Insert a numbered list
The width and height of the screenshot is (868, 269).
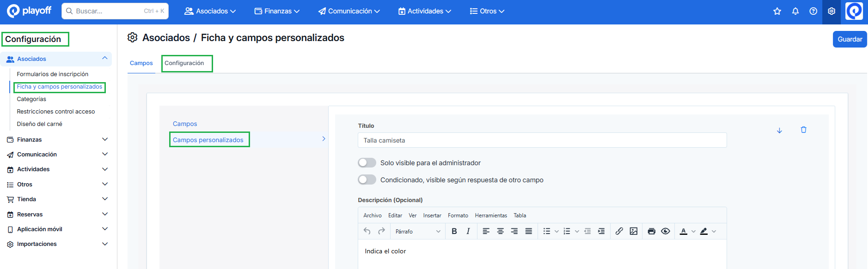(567, 231)
